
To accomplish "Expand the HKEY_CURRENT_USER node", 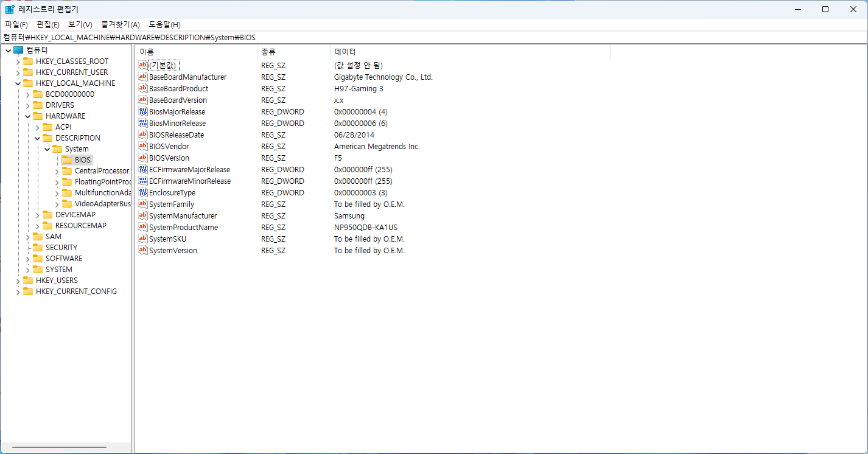I will click(18, 72).
